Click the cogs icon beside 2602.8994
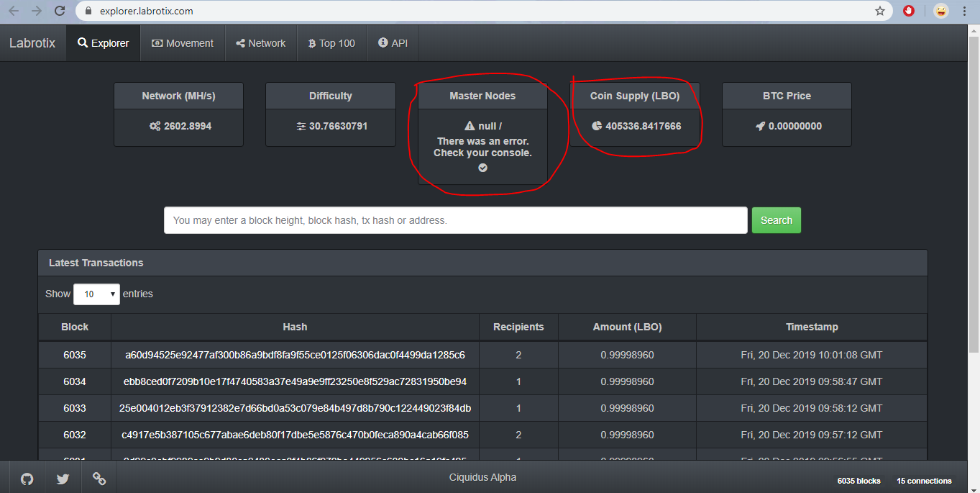980x493 pixels. click(155, 126)
